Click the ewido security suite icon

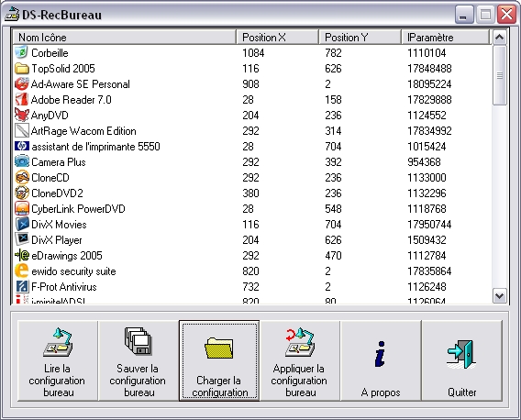[x=22, y=271]
